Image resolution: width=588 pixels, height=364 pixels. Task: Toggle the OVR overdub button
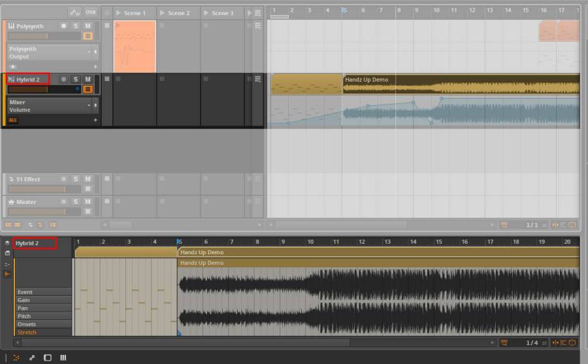(90, 12)
